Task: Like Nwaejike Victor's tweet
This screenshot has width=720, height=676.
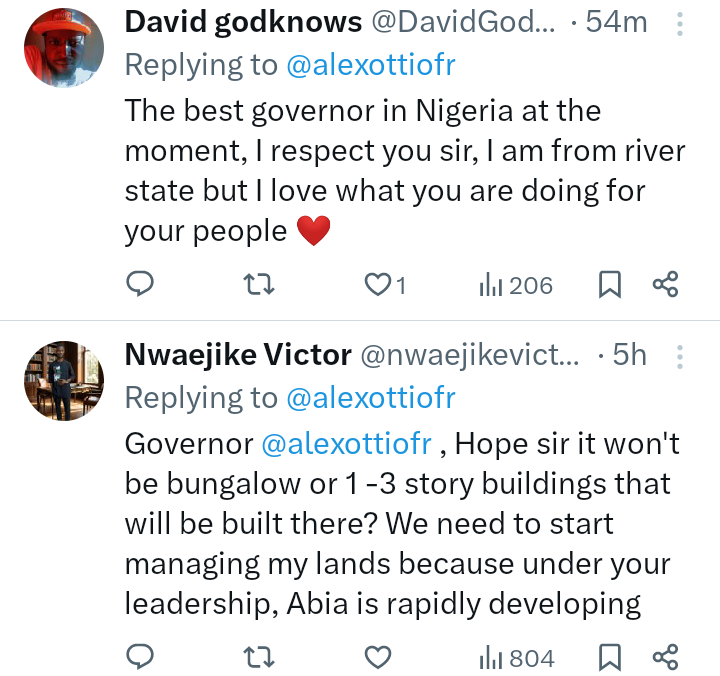Action: pos(378,657)
